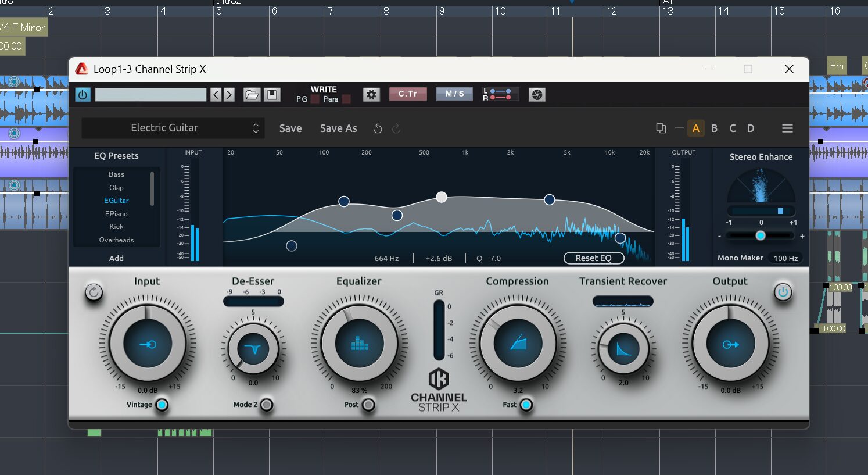
Task: Click the Reset EQ button
Action: point(593,258)
